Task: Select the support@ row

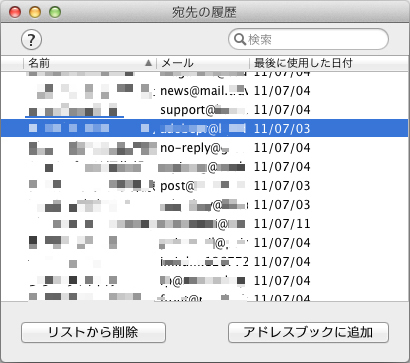Action: pos(205,110)
